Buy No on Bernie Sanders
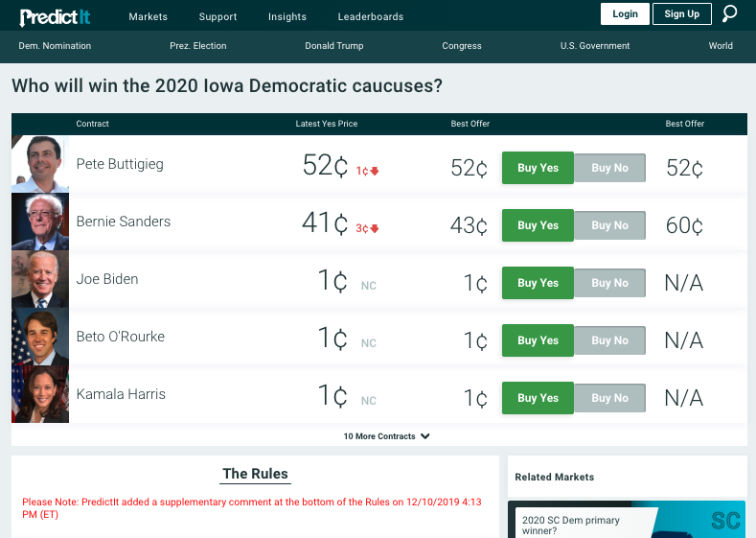 (609, 225)
